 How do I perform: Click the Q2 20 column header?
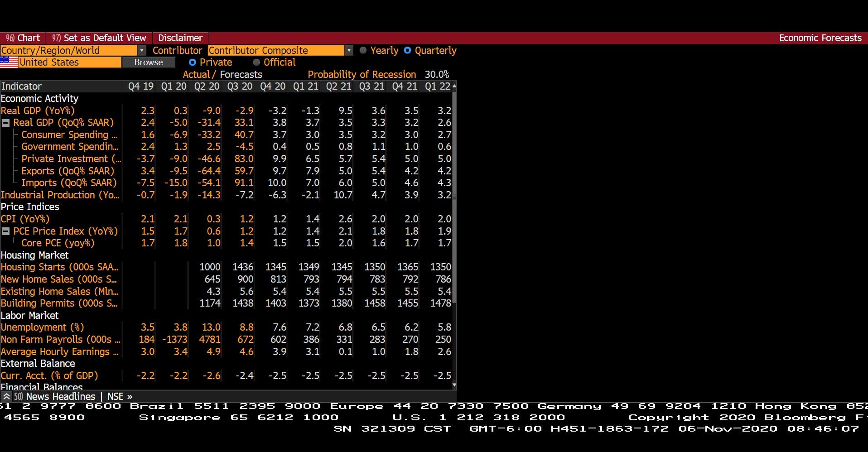[207, 86]
